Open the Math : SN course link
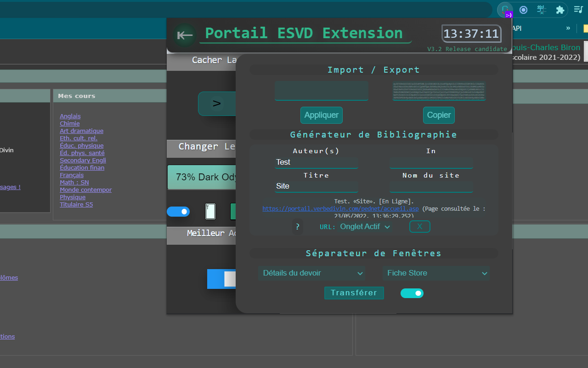 tap(74, 183)
